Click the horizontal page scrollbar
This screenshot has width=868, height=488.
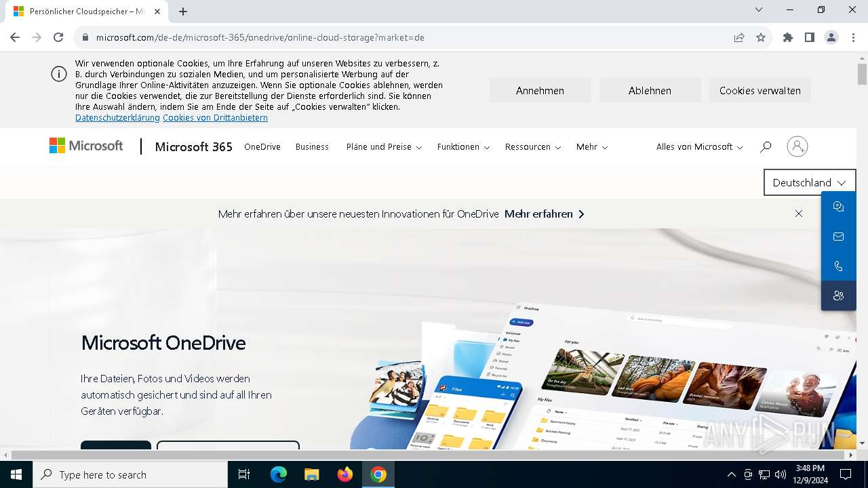(429, 455)
